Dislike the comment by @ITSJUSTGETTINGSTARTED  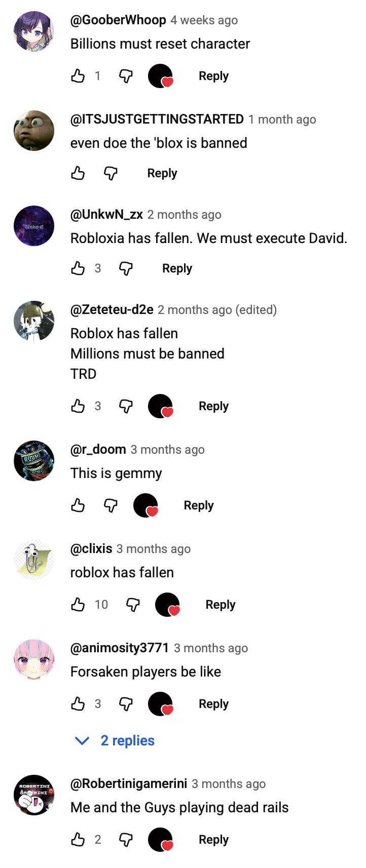tap(111, 173)
